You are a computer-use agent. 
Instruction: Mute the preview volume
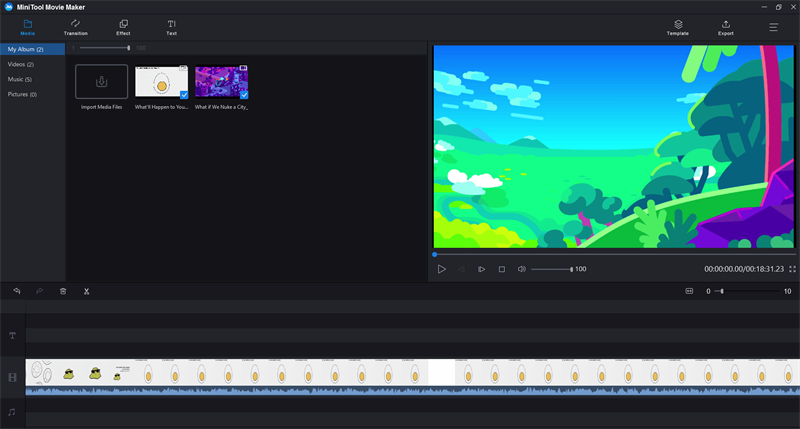pos(521,269)
